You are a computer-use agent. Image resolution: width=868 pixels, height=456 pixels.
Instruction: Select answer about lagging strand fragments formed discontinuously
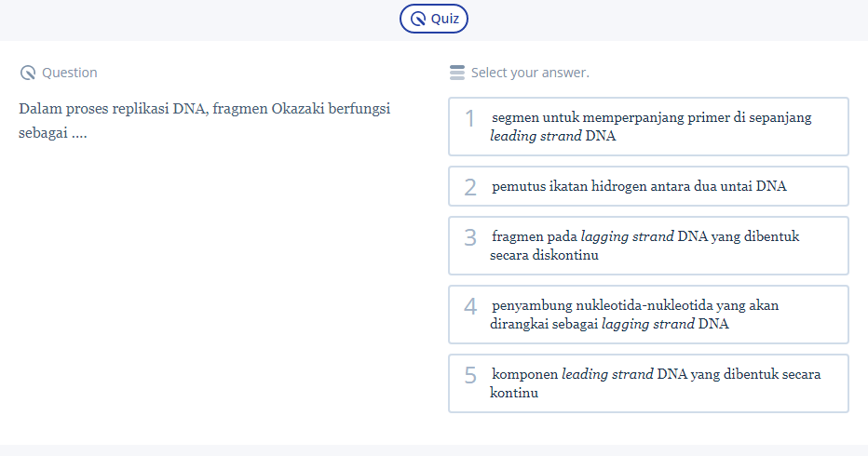(648, 246)
